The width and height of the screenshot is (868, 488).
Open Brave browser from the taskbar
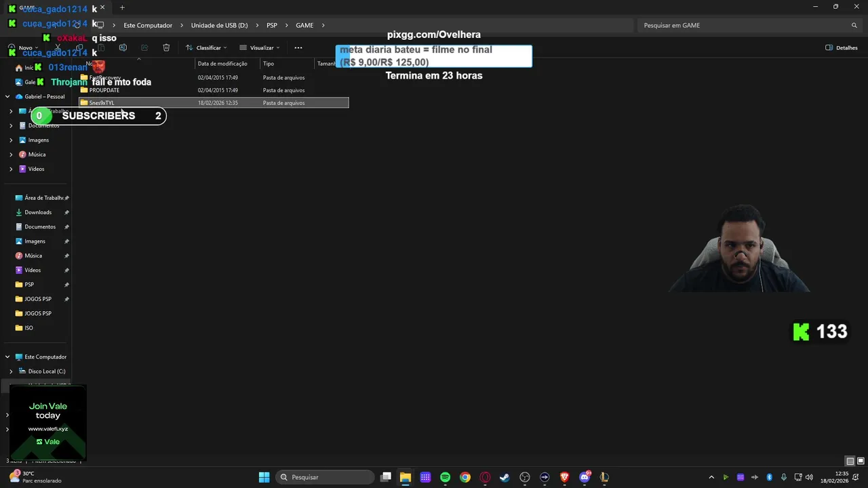tap(564, 477)
